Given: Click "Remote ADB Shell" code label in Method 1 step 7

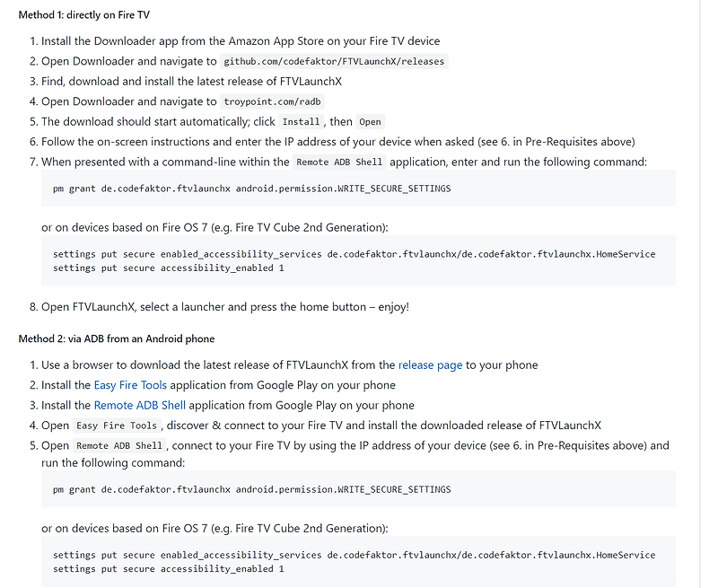Looking at the screenshot, I should pos(340,162).
